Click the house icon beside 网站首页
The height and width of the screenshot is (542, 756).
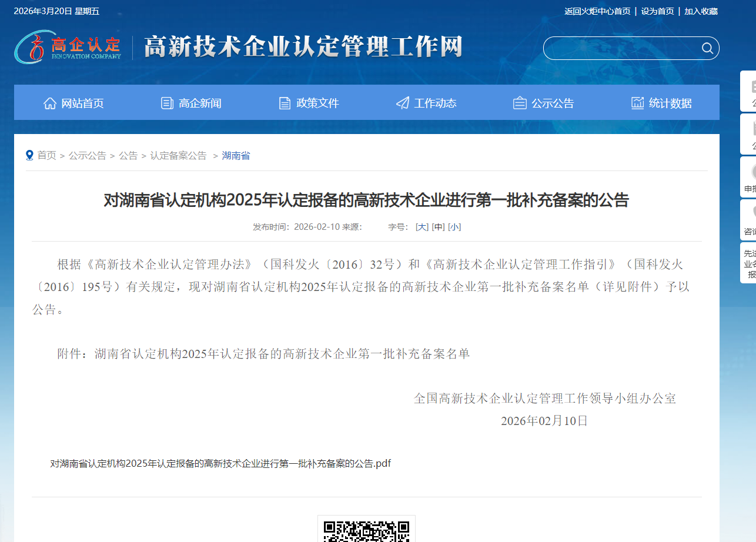(x=50, y=103)
